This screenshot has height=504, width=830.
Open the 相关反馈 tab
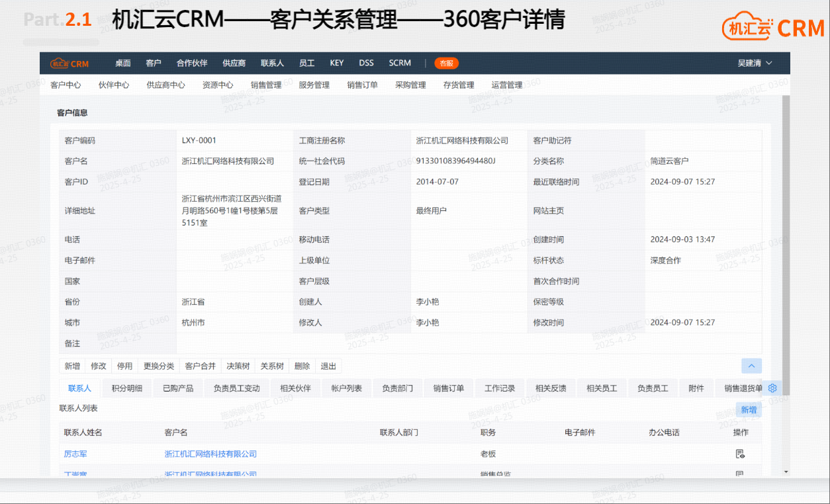[x=551, y=388]
